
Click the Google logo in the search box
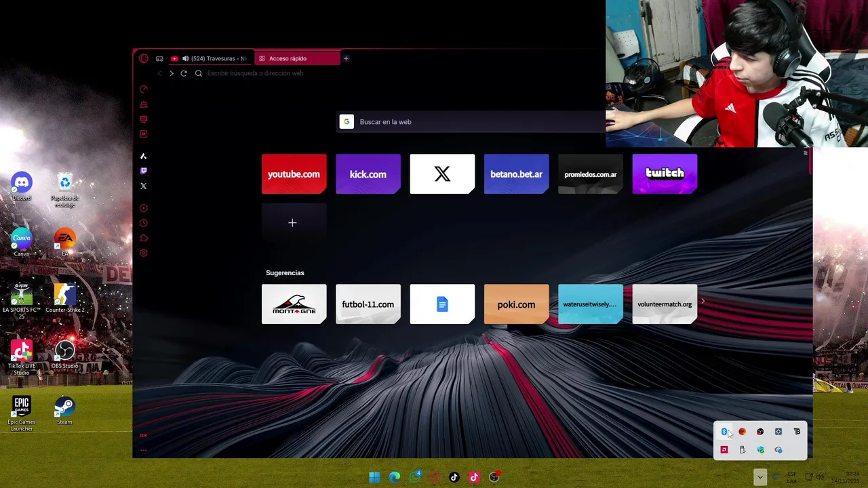click(x=347, y=122)
